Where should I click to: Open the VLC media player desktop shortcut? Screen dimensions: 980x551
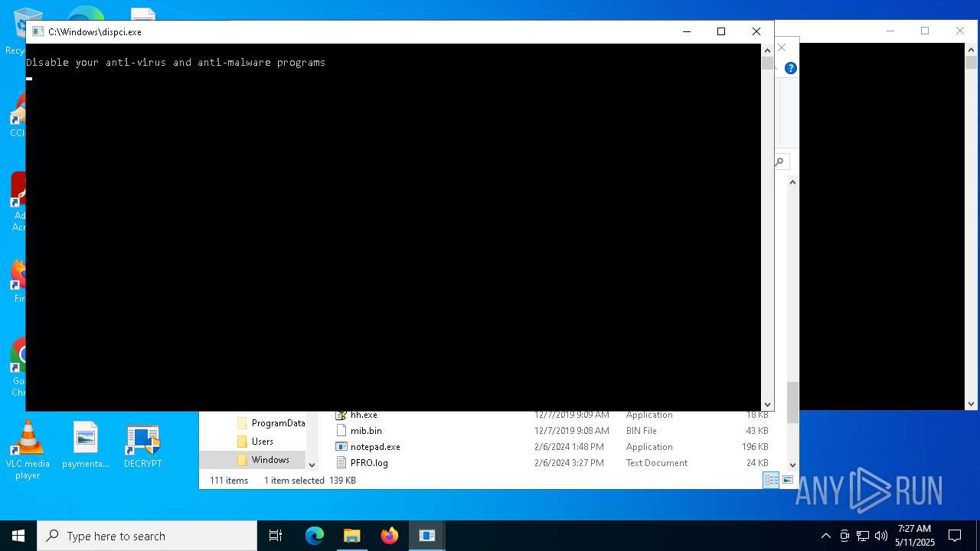point(28,450)
